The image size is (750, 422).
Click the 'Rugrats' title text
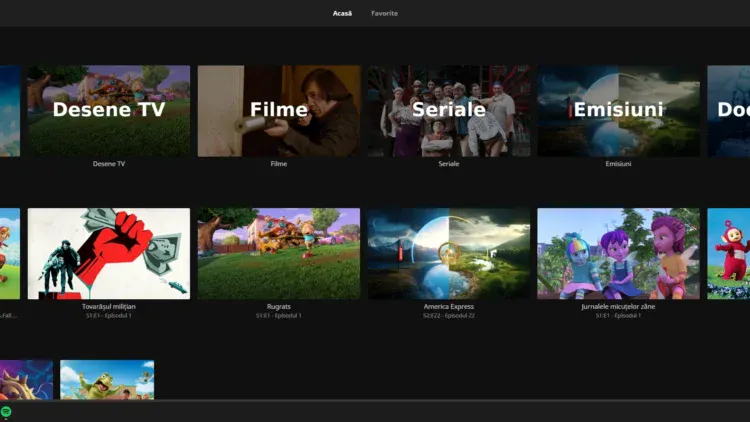(x=279, y=306)
